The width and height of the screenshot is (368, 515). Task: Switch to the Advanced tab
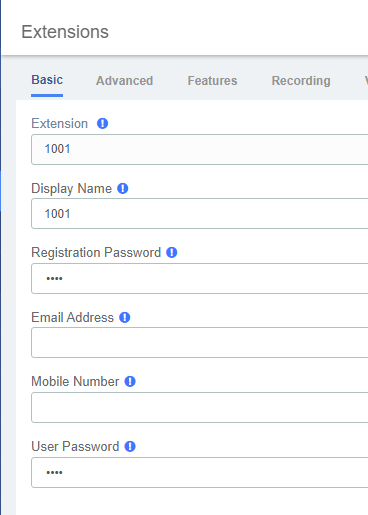click(x=124, y=81)
